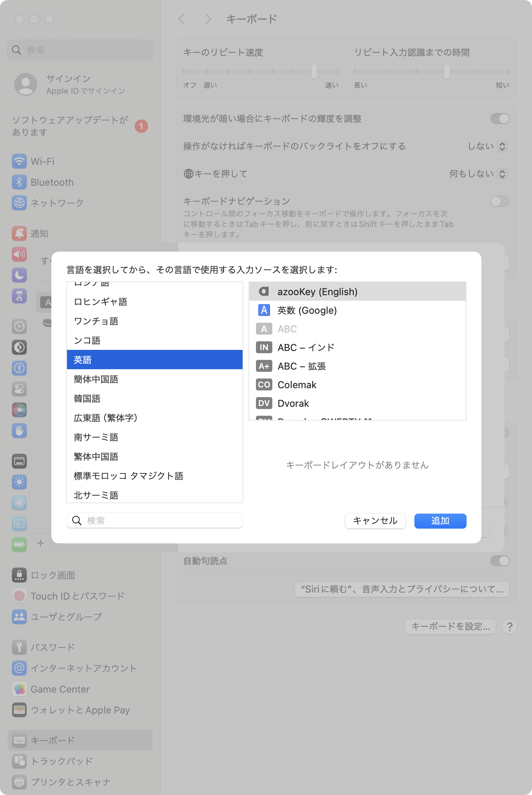This screenshot has height=795, width=532.
Task: Select 英語 in language list
Action: tap(155, 360)
